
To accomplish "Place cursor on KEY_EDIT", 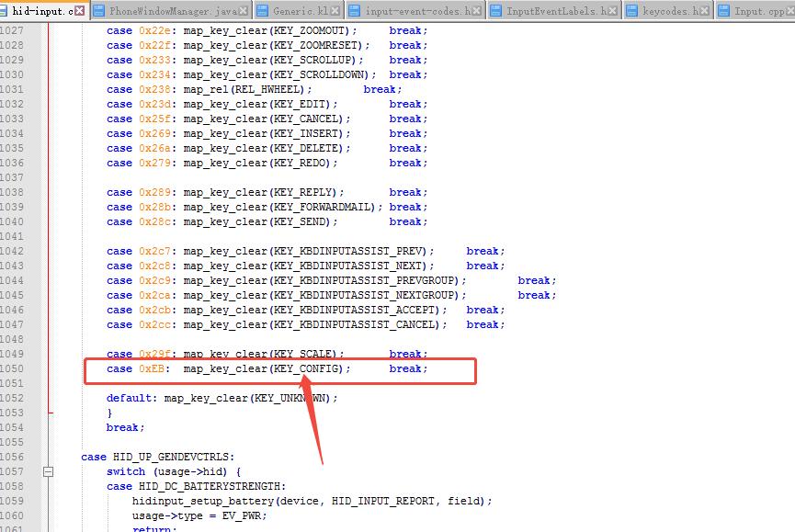I will click(299, 105).
